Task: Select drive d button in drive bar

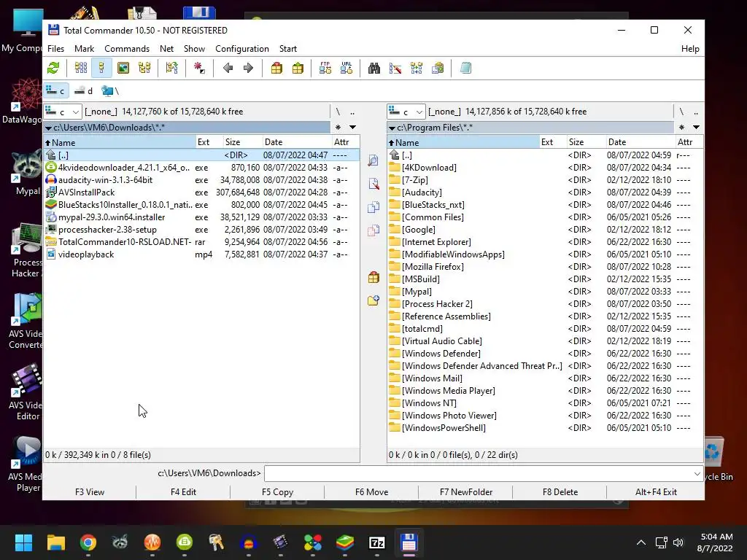Action: click(x=84, y=90)
